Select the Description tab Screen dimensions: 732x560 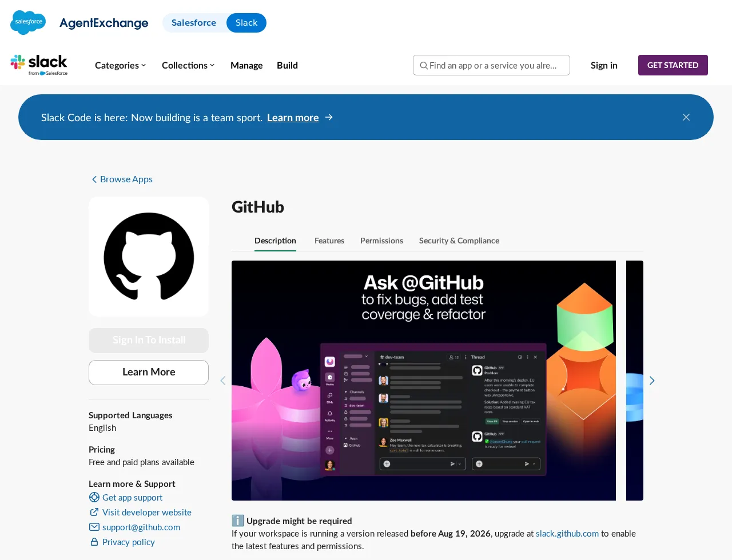pyautogui.click(x=275, y=241)
